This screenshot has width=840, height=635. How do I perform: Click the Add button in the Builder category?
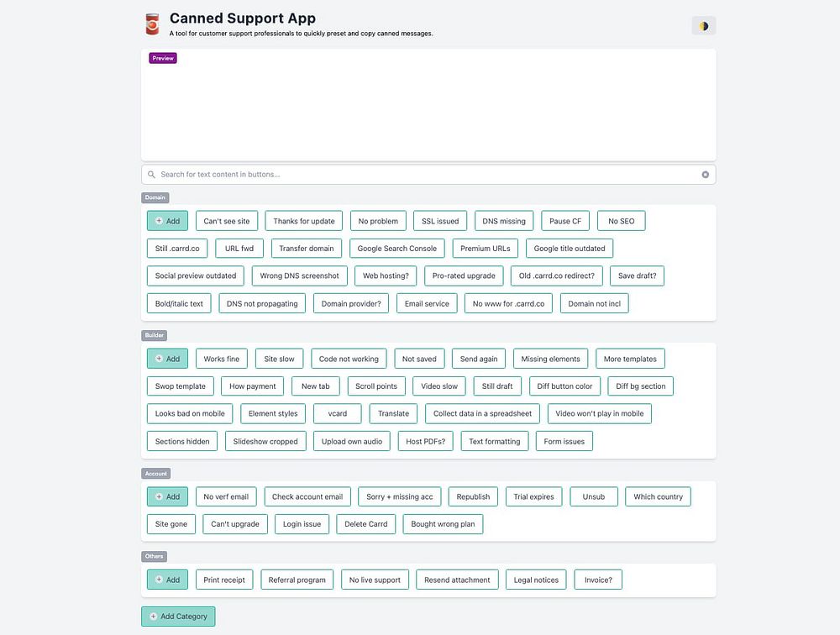[167, 359]
